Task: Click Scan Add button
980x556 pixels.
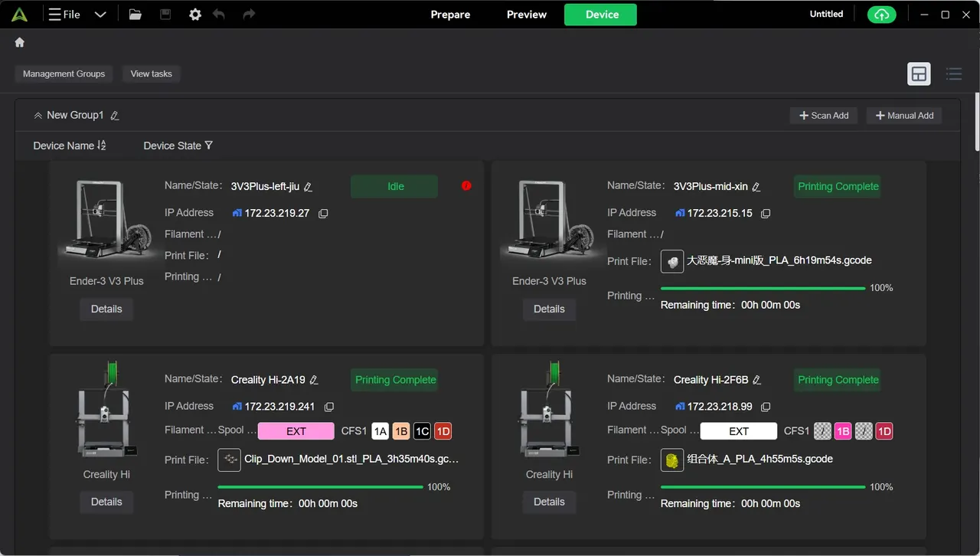Action: point(824,116)
